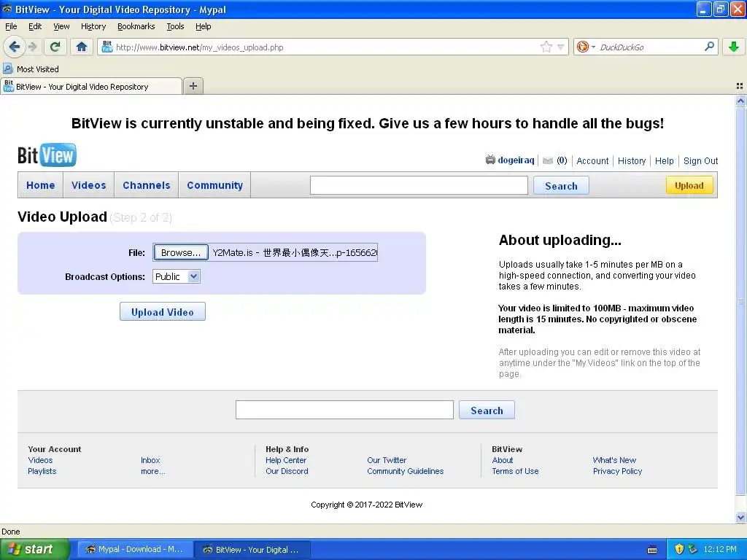This screenshot has width=747, height=560.
Task: Open a new tab with plus button
Action: click(193, 86)
